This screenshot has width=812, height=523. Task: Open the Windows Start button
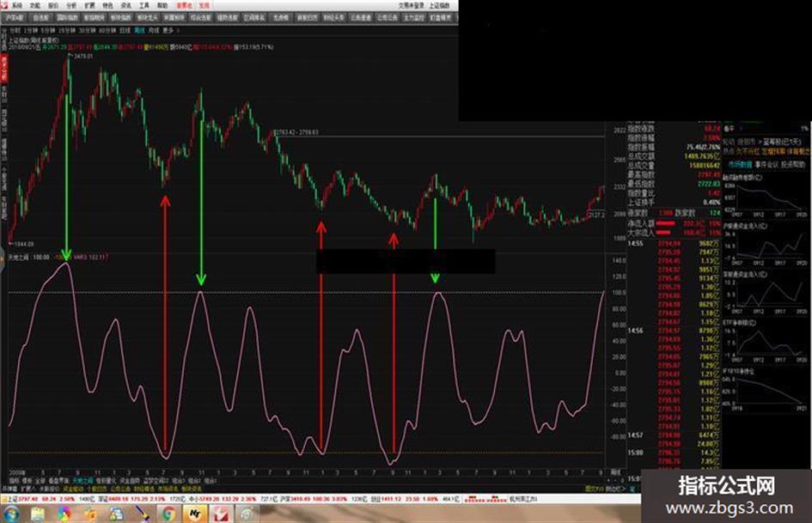[11, 514]
